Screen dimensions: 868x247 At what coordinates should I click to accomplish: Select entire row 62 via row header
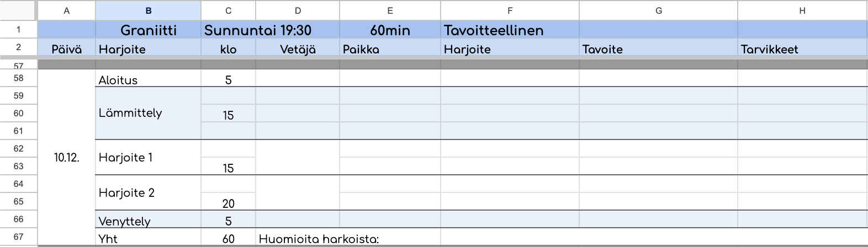tap(18, 148)
